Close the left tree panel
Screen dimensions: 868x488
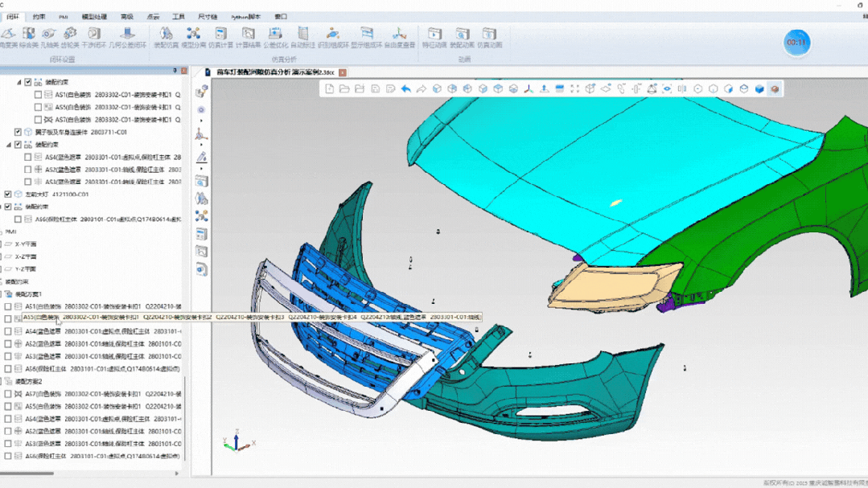pos(183,71)
